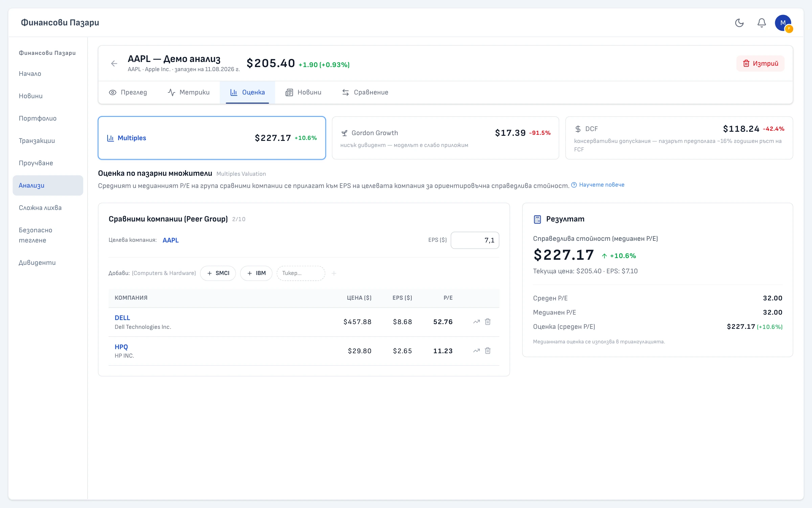Click the AAPL price $205.40 in header
The width and height of the screenshot is (812, 508).
coord(271,63)
